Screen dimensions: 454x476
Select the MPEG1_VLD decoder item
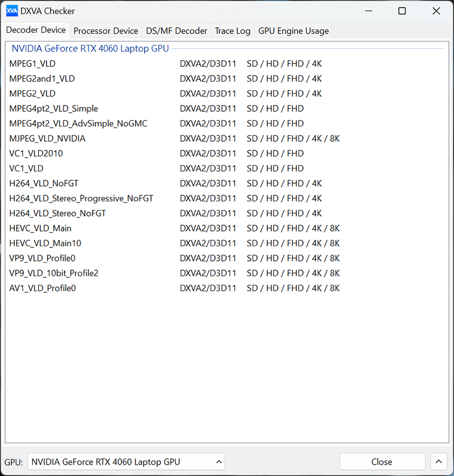[x=32, y=64]
